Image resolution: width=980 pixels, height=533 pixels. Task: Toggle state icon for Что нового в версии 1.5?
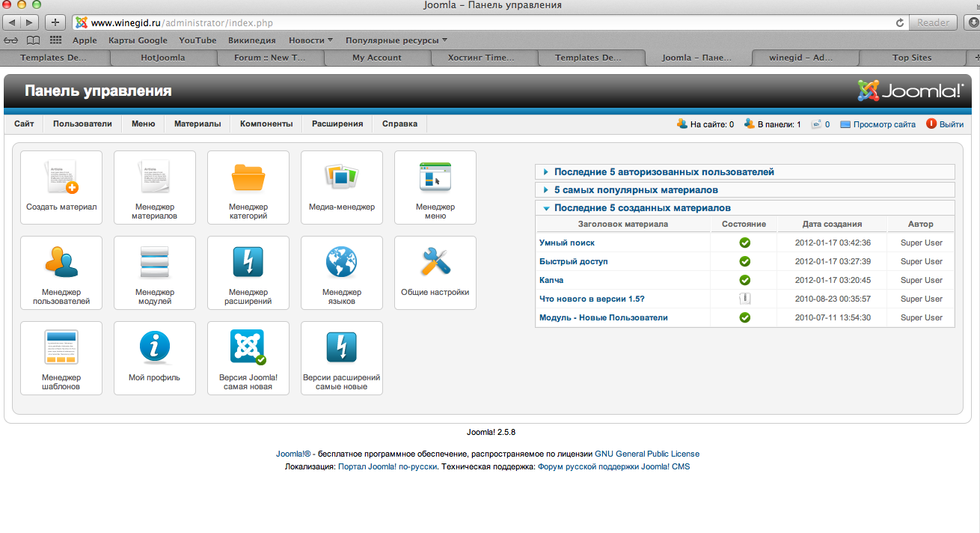(744, 299)
